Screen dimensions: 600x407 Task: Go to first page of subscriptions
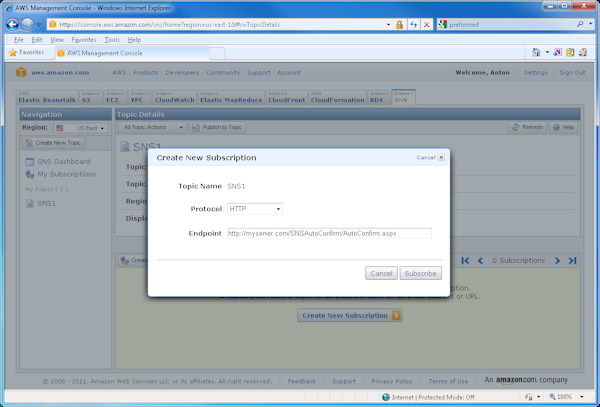465,260
